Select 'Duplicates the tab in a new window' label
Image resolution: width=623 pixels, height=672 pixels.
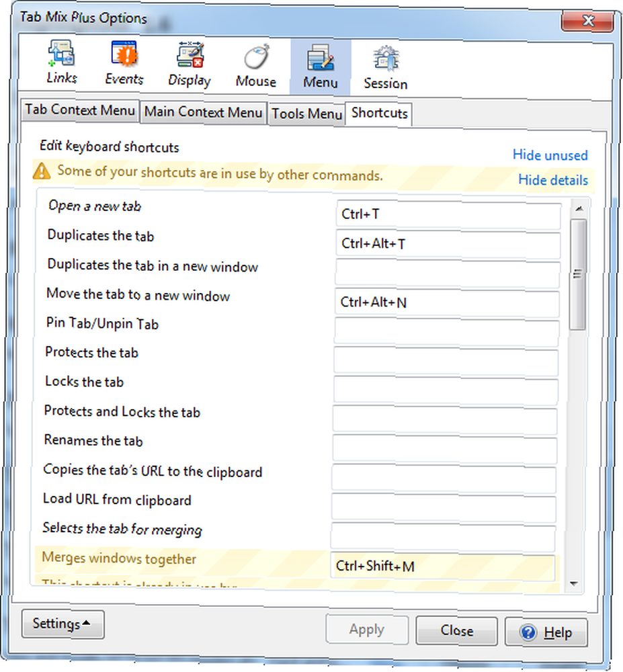coord(153,265)
